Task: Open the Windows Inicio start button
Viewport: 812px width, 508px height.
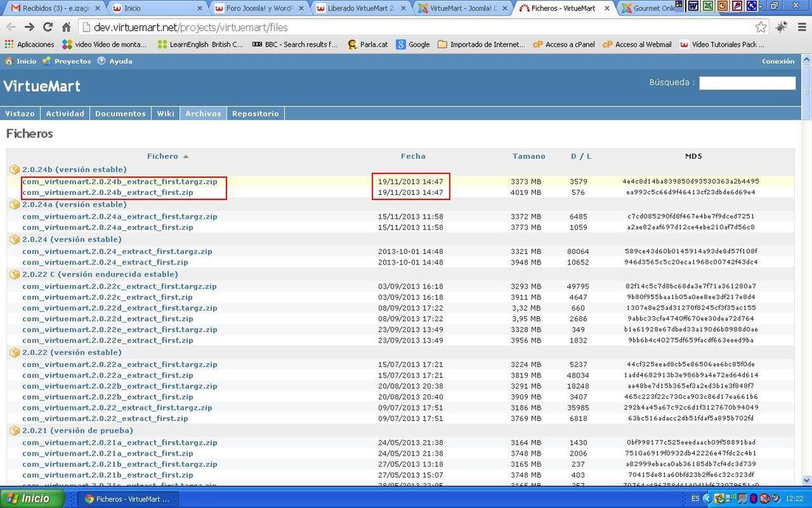Action: click(x=32, y=498)
